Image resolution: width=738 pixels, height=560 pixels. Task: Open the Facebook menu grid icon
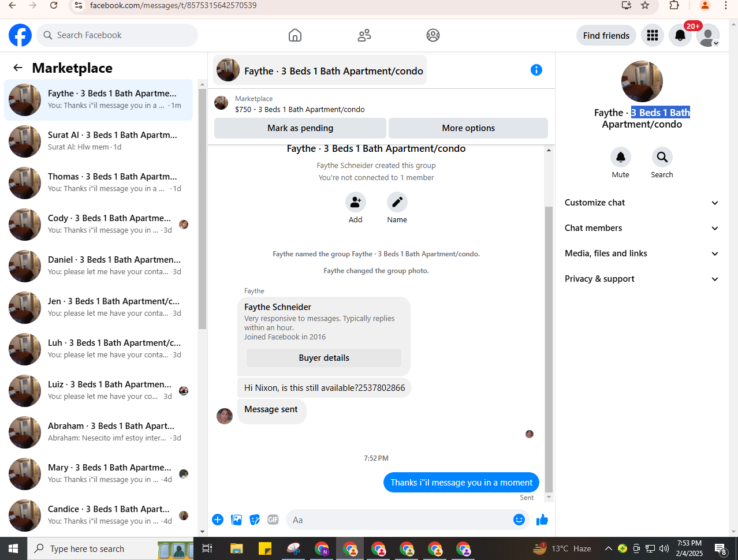(653, 35)
